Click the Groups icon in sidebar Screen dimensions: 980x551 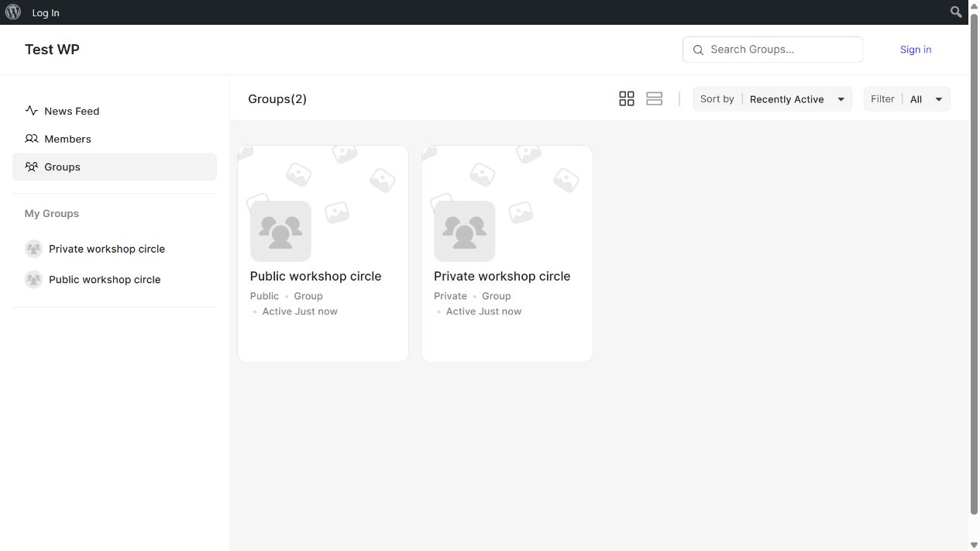coord(32,167)
